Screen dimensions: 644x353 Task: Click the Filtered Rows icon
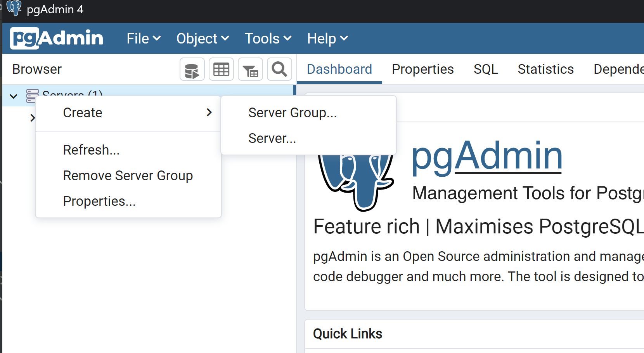click(x=250, y=70)
